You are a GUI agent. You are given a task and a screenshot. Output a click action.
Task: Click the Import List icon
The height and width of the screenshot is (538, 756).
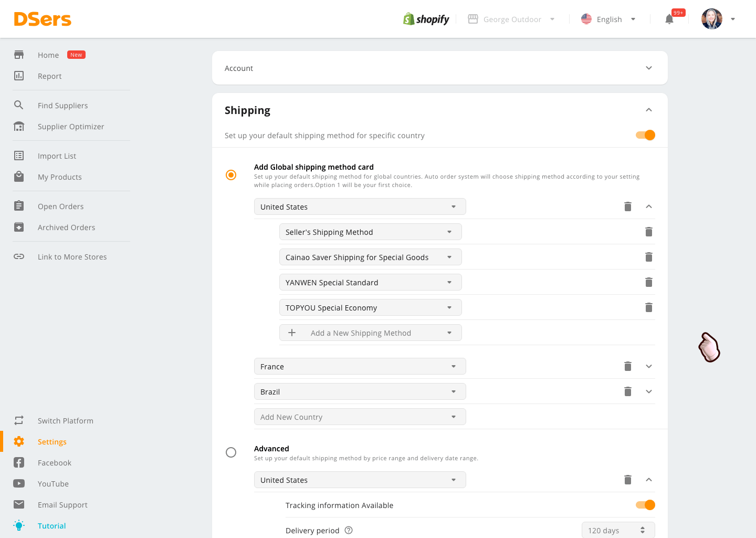[x=19, y=156]
